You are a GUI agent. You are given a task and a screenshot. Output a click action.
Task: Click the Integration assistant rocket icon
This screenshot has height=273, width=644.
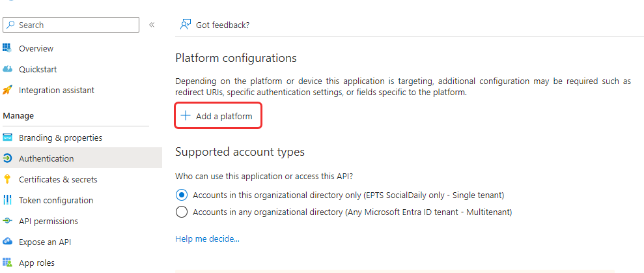coord(8,90)
